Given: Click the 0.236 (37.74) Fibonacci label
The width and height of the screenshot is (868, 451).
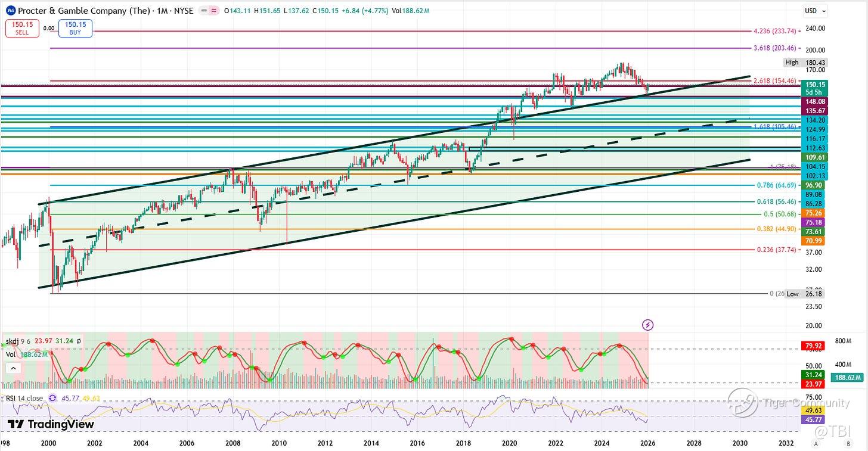Looking at the screenshot, I should tap(777, 250).
